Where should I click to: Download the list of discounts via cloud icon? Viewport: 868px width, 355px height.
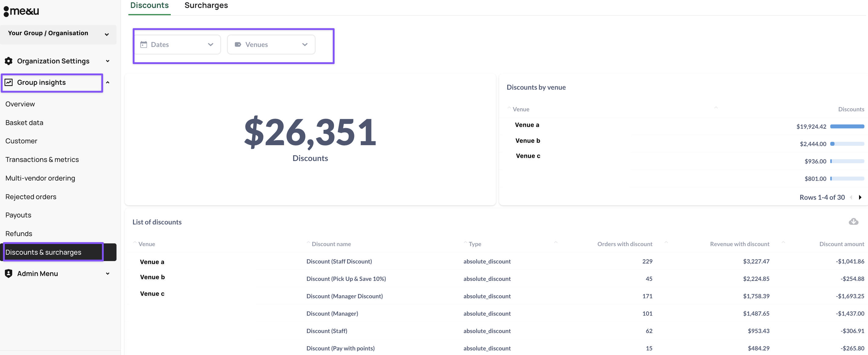click(853, 221)
